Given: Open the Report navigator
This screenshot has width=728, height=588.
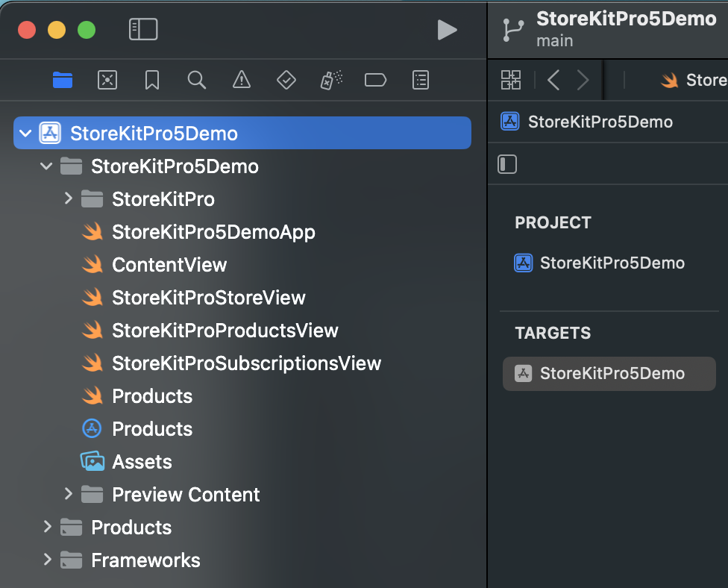Looking at the screenshot, I should click(x=421, y=80).
